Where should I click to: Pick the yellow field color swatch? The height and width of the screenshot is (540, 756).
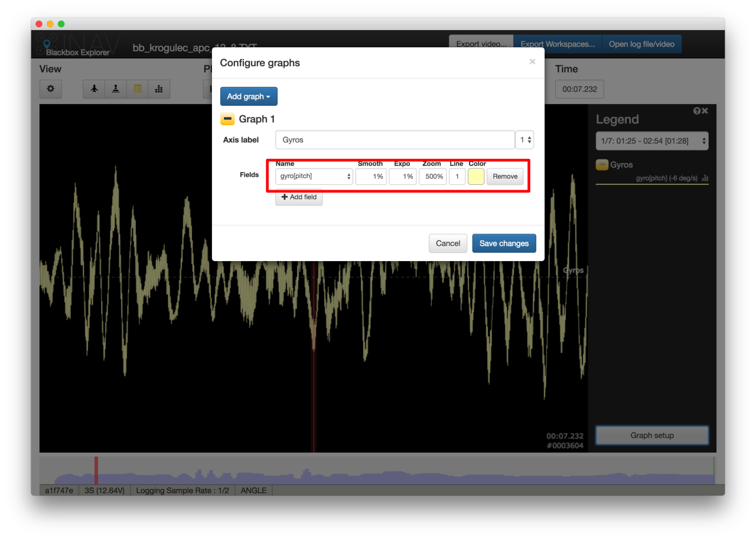tap(475, 176)
